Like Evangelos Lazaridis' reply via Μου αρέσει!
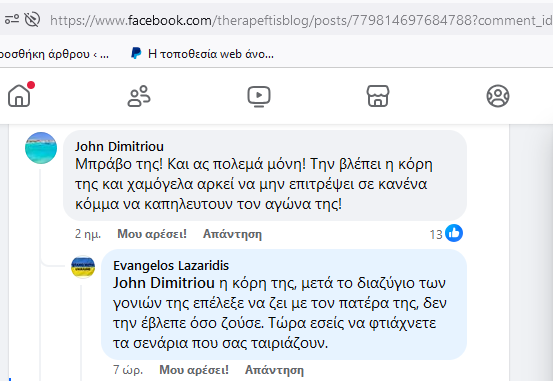The image size is (553, 381). pyautogui.click(x=194, y=370)
